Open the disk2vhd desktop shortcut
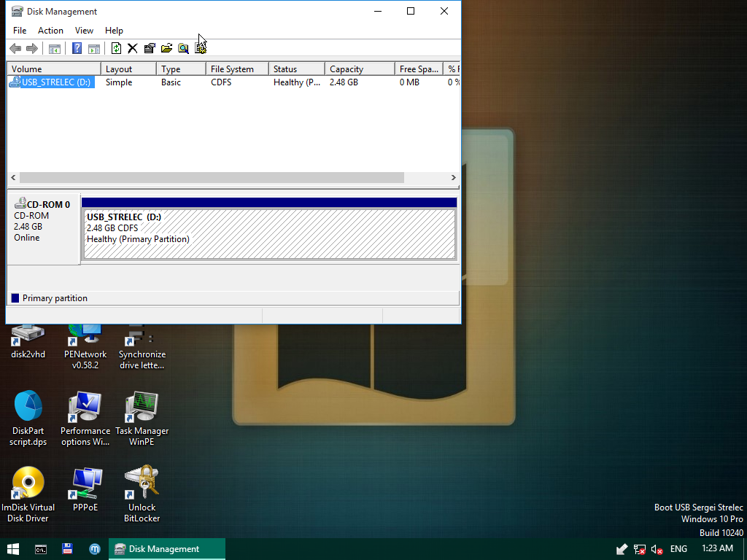Viewport: 747px width, 560px height. (28, 342)
